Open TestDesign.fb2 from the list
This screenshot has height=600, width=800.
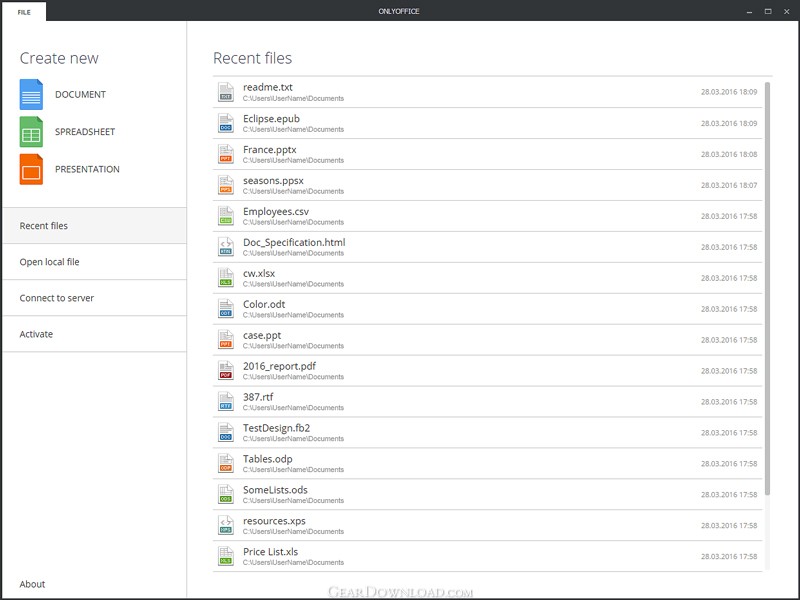[488, 433]
